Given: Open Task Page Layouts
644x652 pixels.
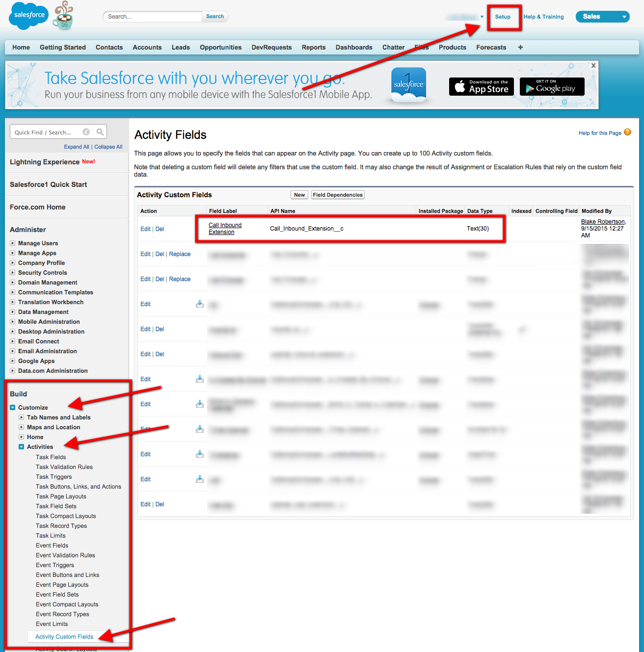Looking at the screenshot, I should point(61,496).
